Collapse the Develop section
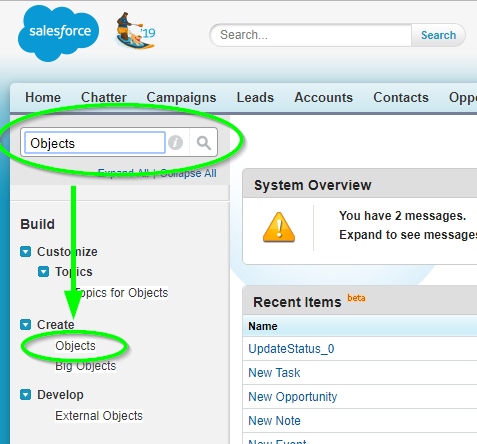This screenshot has height=444, width=477. tap(26, 395)
